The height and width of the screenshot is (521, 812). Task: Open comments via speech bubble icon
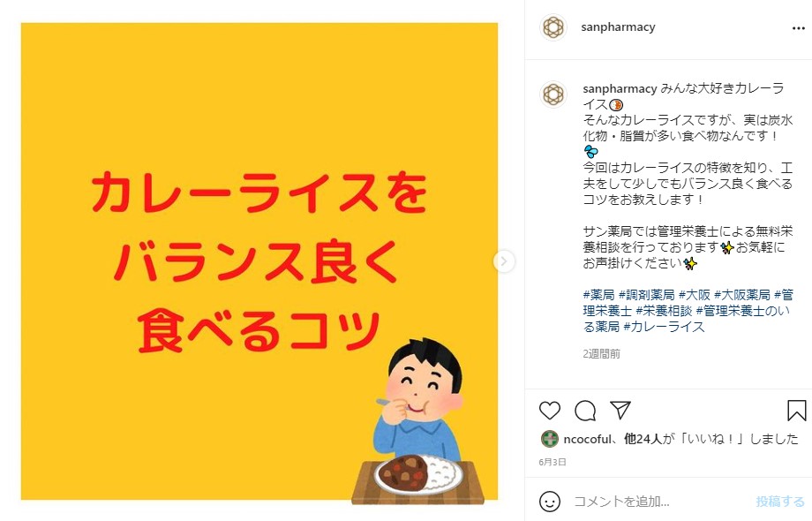click(585, 410)
